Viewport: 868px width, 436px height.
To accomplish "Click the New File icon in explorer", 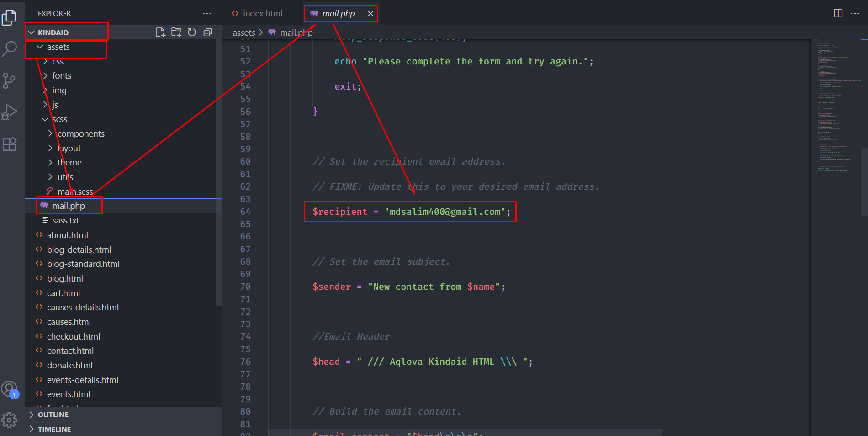I will (x=160, y=32).
